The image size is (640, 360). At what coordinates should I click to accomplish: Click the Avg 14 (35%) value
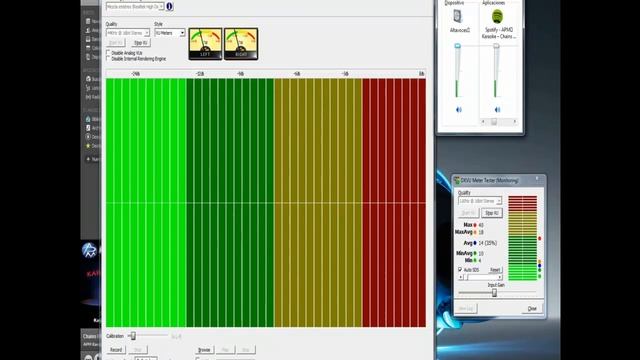(x=487, y=243)
